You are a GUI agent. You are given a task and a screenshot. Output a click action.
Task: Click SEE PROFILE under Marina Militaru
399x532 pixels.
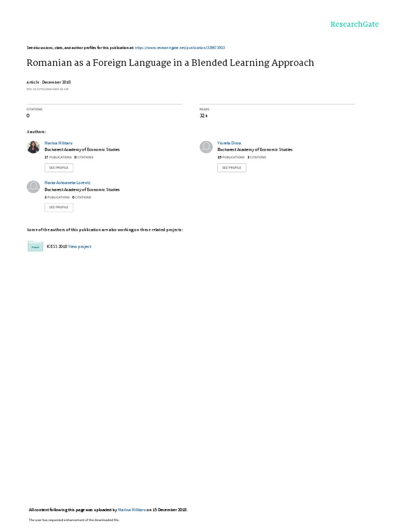pyautogui.click(x=59, y=168)
